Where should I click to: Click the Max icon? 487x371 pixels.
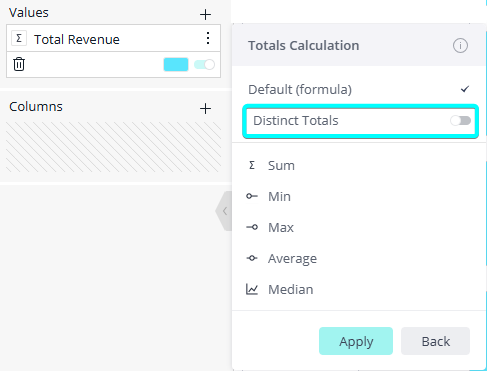tap(252, 227)
